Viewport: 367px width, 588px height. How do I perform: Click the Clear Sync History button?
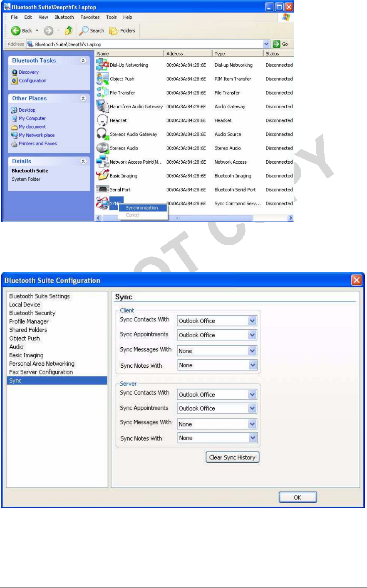[x=232, y=457]
